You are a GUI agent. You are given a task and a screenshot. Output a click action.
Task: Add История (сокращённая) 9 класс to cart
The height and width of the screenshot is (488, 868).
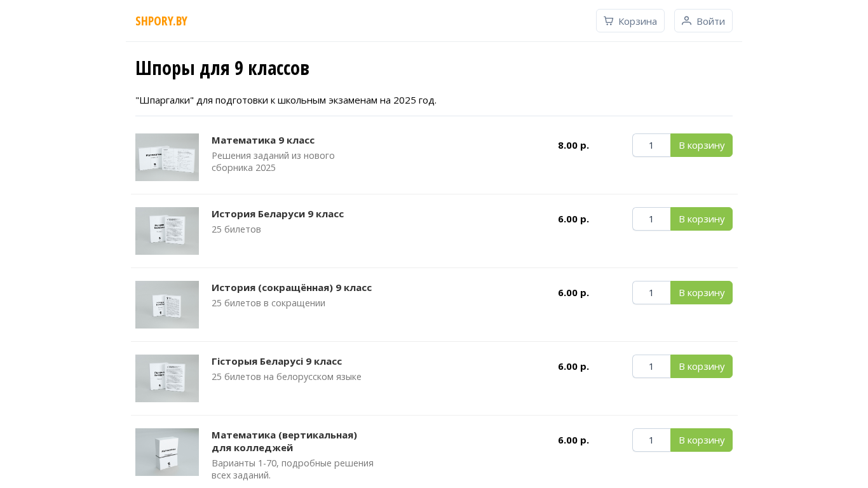tap(701, 292)
